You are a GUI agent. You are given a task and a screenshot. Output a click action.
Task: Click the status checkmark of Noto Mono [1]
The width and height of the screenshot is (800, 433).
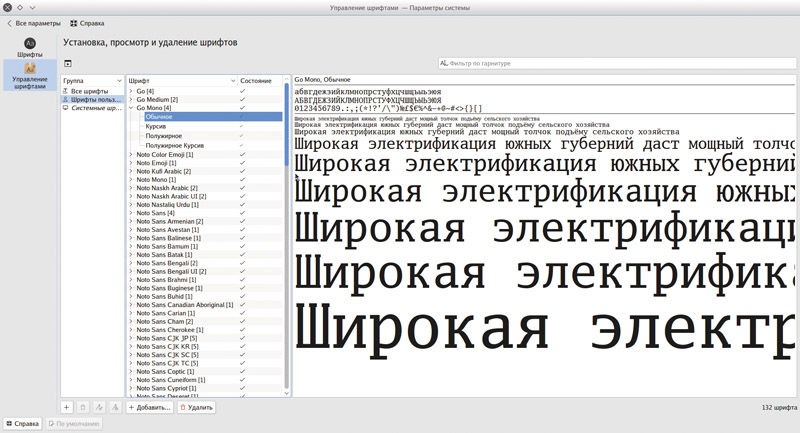(242, 180)
